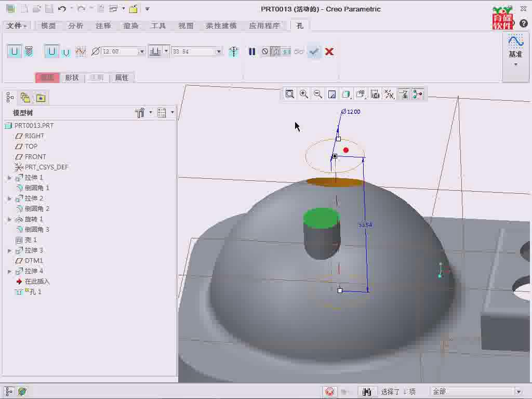Click the open file icon in quick access toolbar
Image resolution: width=532 pixels, height=399 pixels.
click(37, 9)
